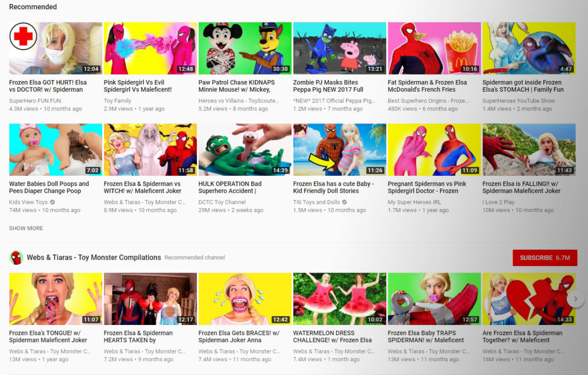Click title 'Fat Spiderman & Frozen Elsa McDonald's French Fries'

pos(428,86)
